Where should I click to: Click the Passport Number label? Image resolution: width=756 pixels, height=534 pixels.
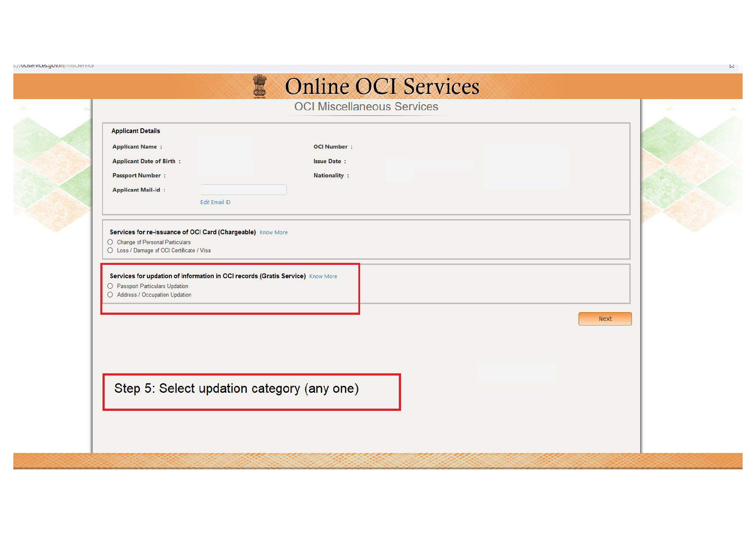[x=137, y=176]
